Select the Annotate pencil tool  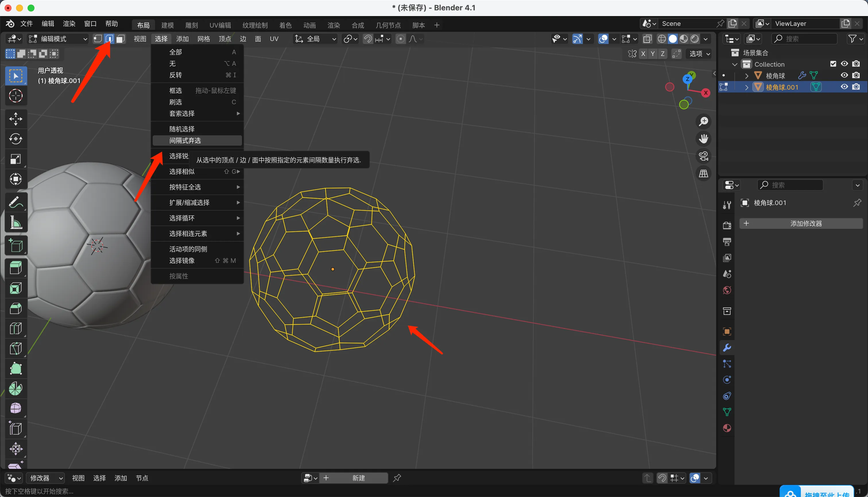point(16,202)
